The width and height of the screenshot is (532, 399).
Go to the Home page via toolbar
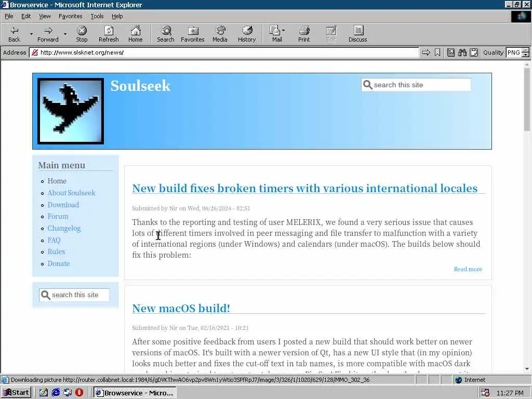pyautogui.click(x=136, y=34)
